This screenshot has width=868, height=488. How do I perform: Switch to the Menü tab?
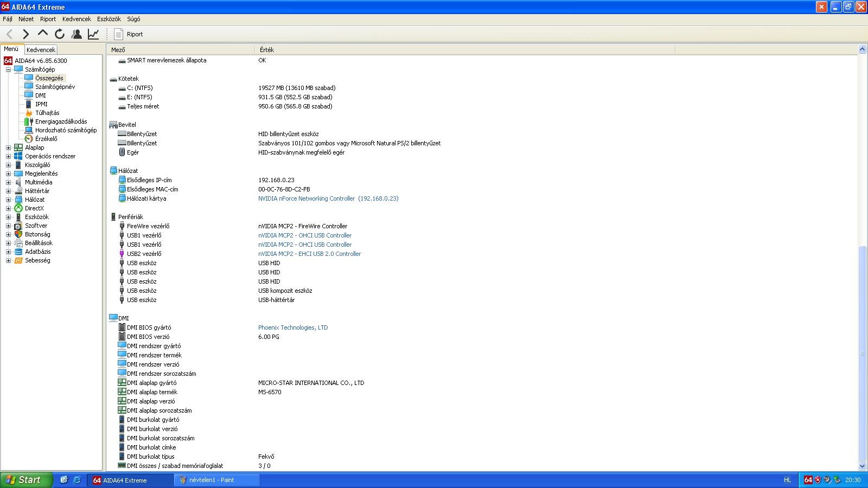tap(11, 49)
